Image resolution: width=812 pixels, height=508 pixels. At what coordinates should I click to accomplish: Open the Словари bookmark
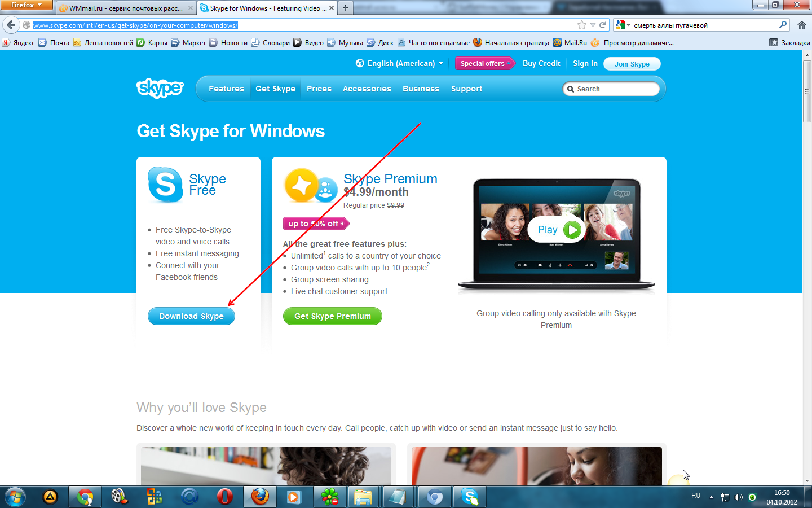coord(270,42)
